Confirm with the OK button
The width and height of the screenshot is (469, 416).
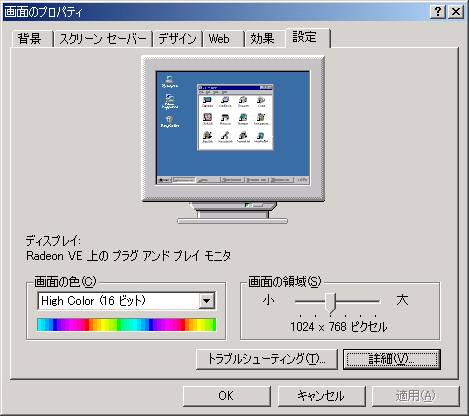click(226, 396)
